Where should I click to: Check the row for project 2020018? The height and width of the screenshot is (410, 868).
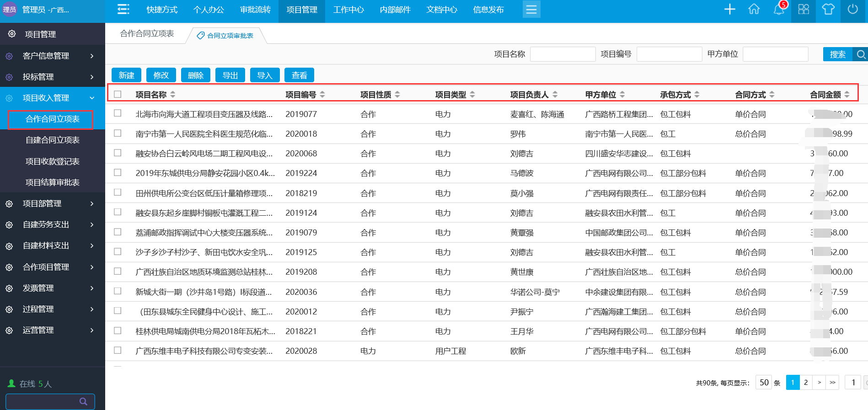[x=118, y=133]
